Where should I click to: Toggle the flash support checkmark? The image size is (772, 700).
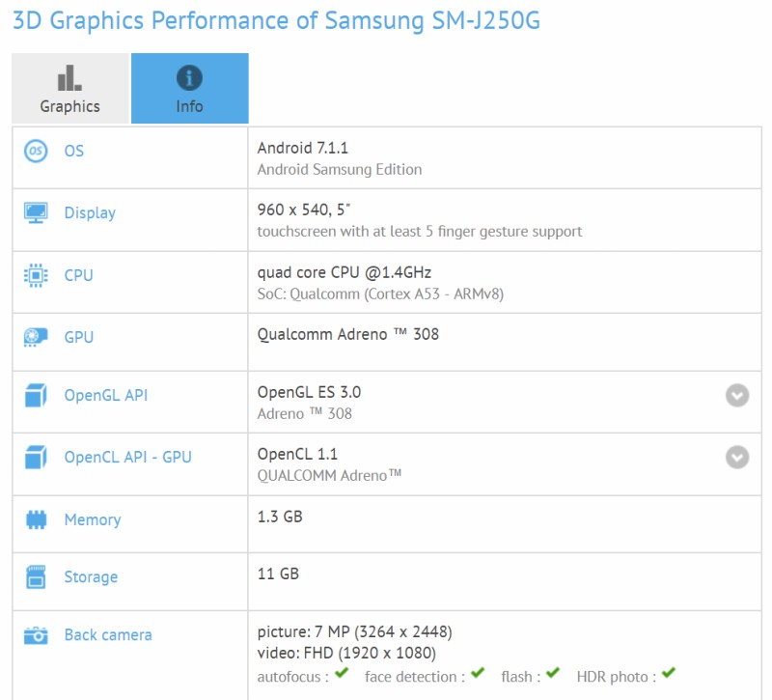(x=551, y=676)
